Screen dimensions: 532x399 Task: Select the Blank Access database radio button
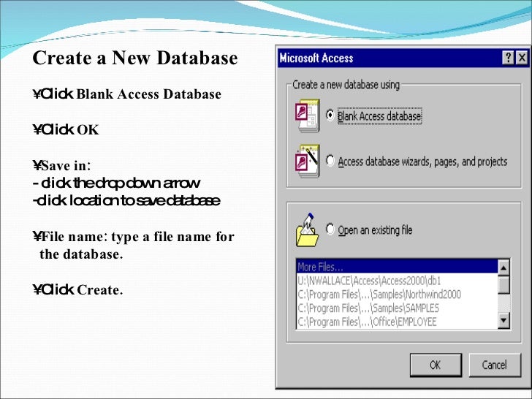pos(330,115)
